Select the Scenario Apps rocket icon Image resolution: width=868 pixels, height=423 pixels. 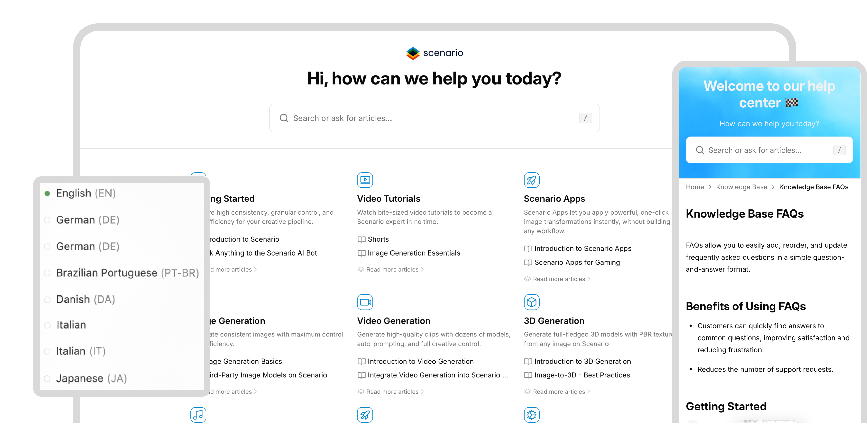pos(532,180)
